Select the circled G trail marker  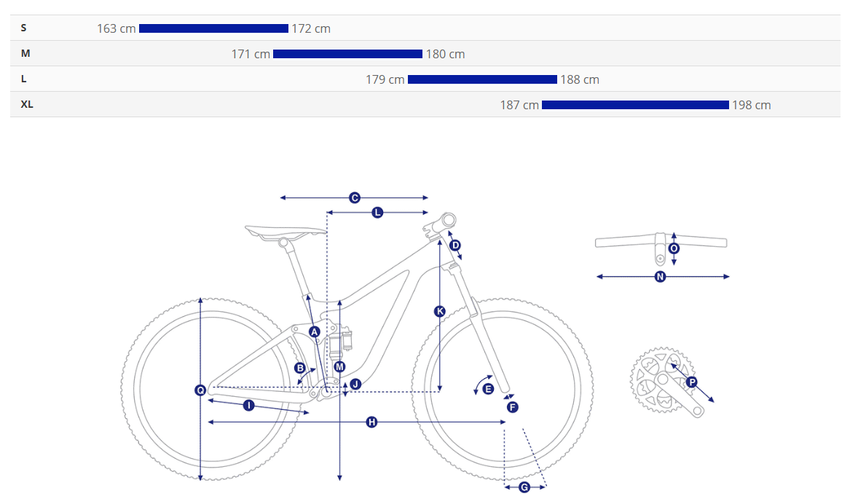point(524,487)
